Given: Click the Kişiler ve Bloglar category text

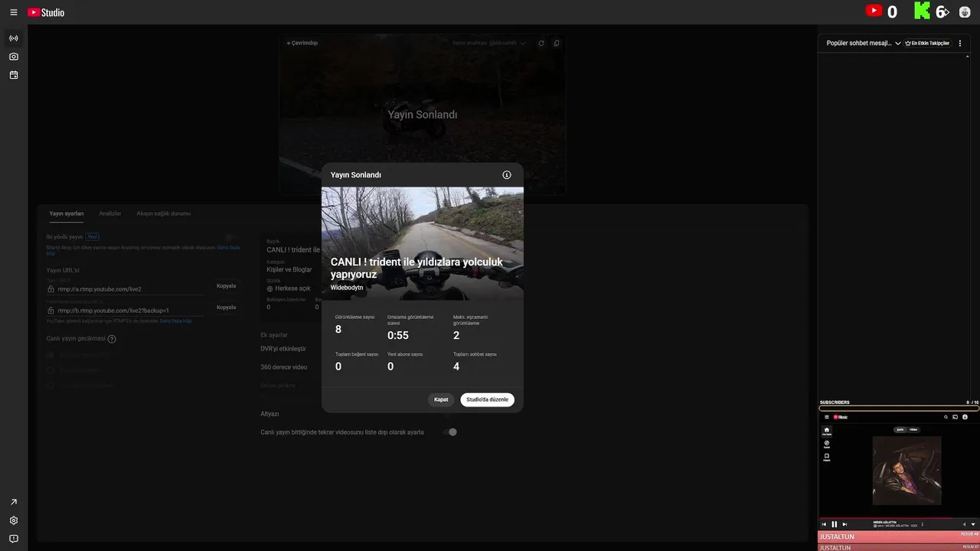Looking at the screenshot, I should [289, 269].
